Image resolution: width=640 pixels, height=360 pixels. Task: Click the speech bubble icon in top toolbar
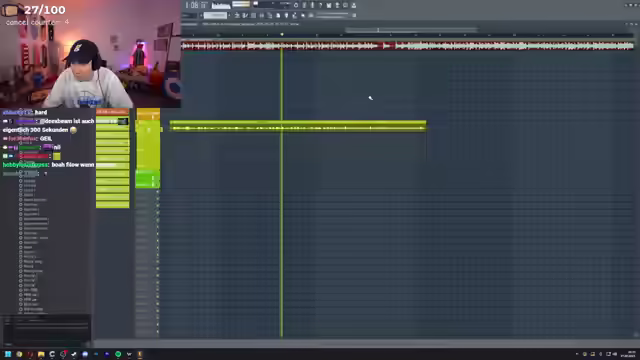tap(345, 5)
